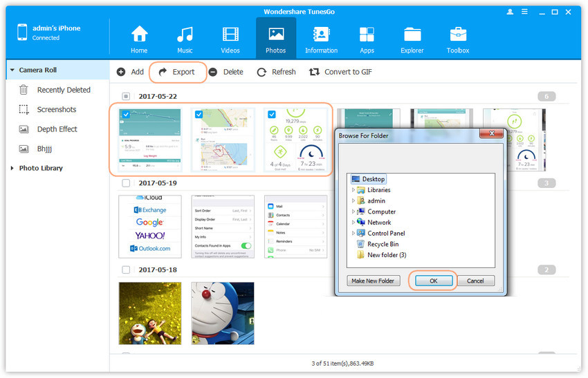This screenshot has width=588, height=378.
Task: Open the Explorer folder icon
Action: [x=412, y=35]
